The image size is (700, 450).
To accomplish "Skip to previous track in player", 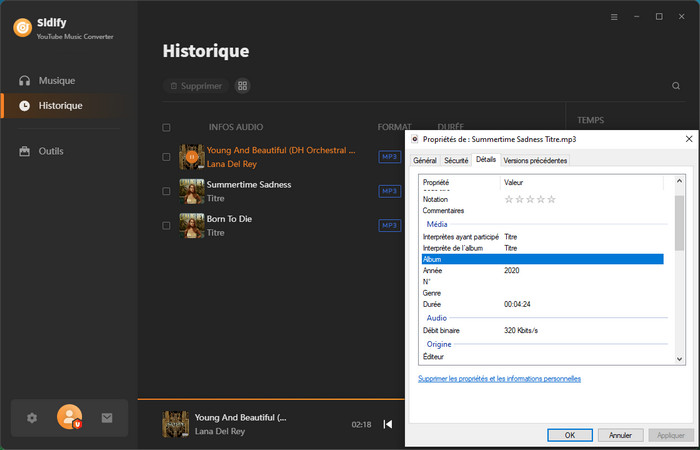I will (388, 424).
